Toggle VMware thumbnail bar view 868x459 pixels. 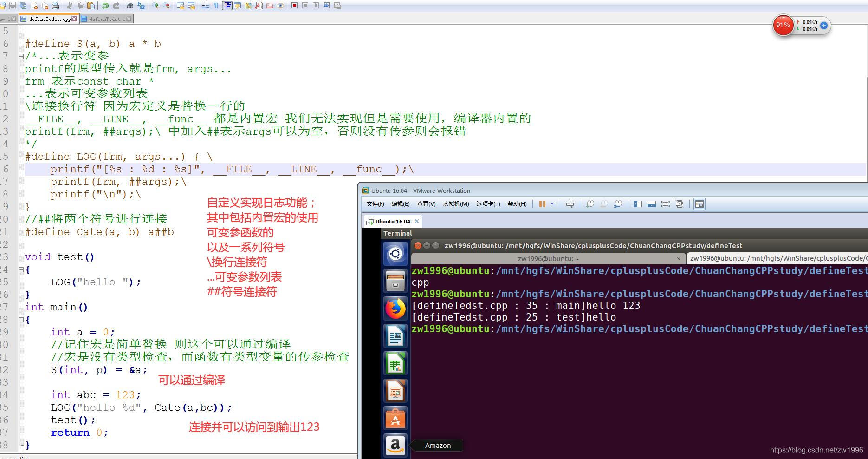(x=652, y=204)
